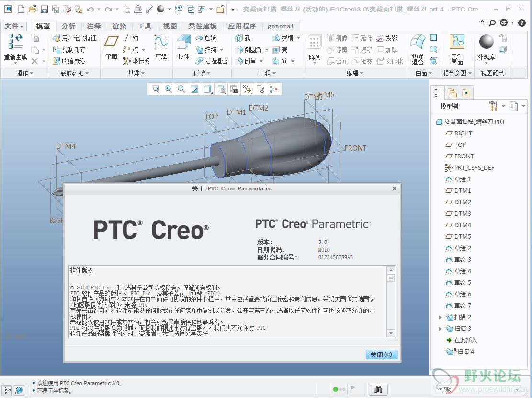Switch to the Analysis (分析) tab
The image size is (532, 398).
pos(68,26)
